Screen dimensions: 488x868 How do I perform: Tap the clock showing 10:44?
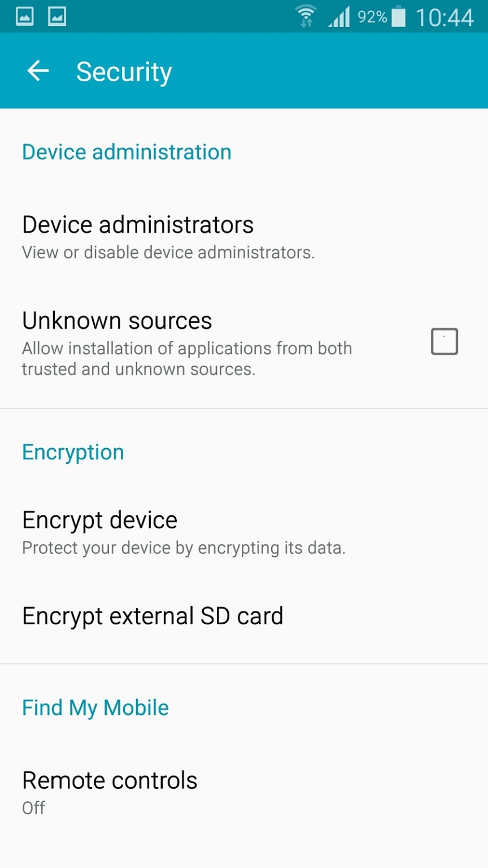445,18
